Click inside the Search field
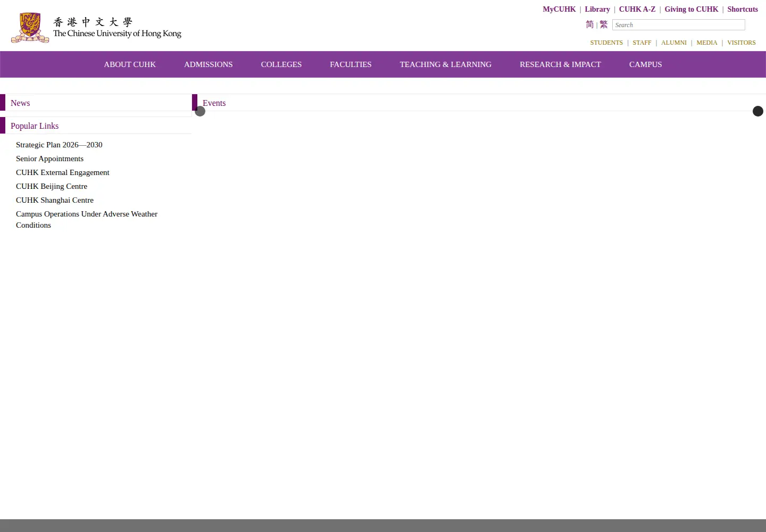Viewport: 766px width, 532px height. click(x=679, y=25)
